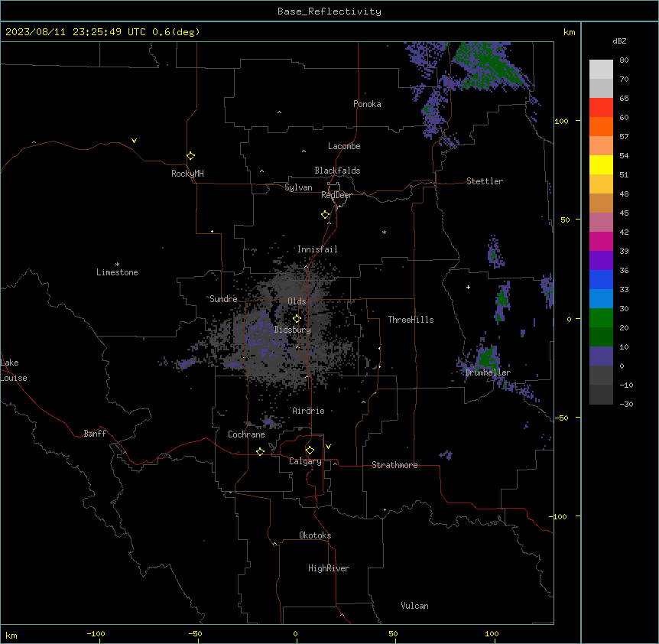
Task: Click the Drumheller label
Action: click(x=488, y=372)
